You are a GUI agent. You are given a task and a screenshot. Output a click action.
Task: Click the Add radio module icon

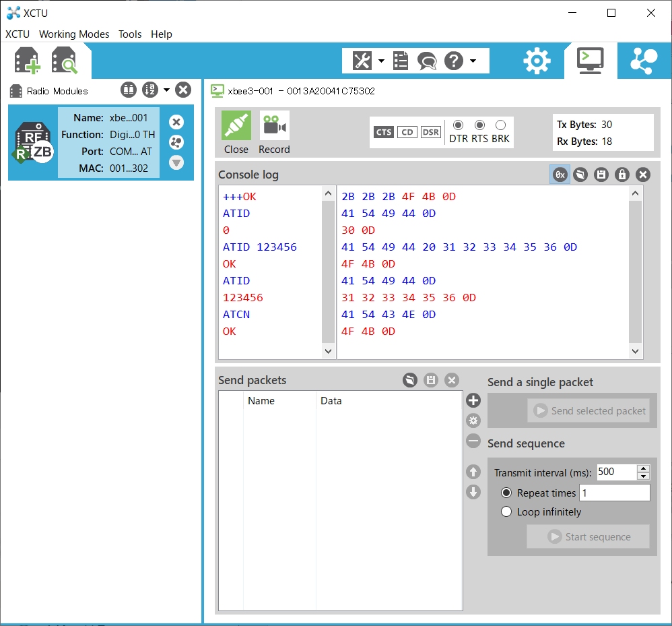[27, 61]
